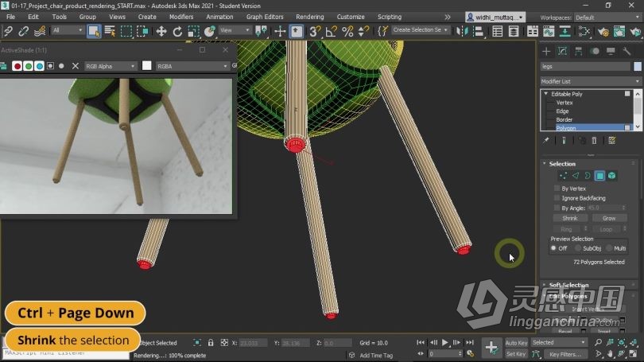644x362 pixels.
Task: Toggle the 3D Snaps icon
Action: (315, 31)
